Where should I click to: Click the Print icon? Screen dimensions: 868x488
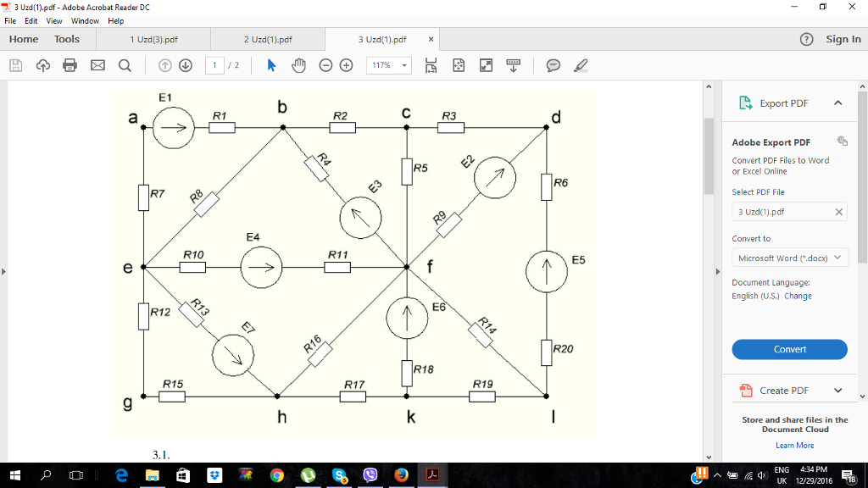click(x=70, y=64)
